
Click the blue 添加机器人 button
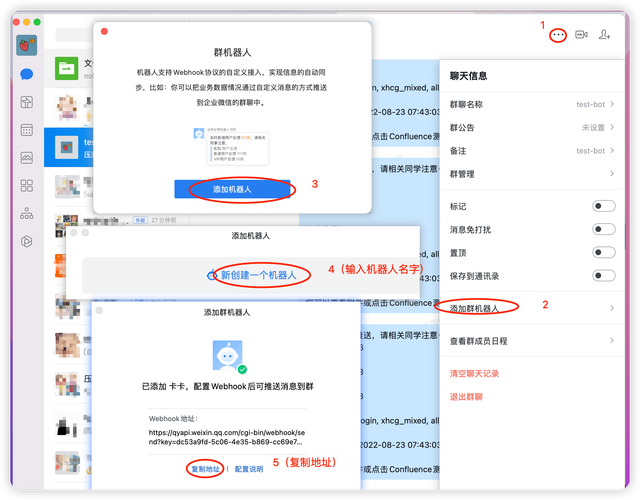pos(232,189)
